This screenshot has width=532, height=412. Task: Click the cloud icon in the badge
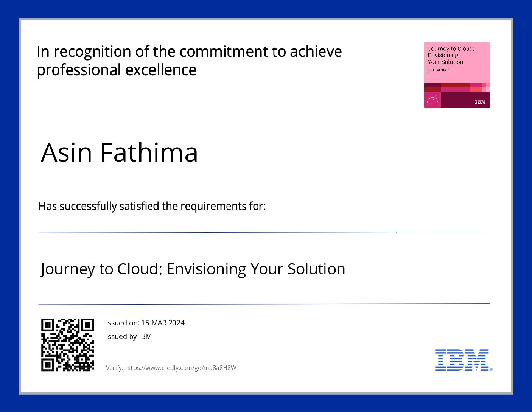coord(432,100)
